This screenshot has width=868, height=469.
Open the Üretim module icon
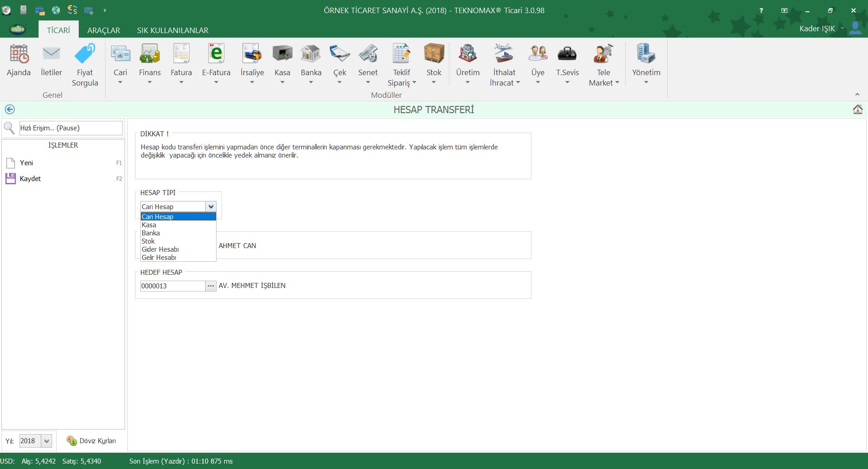468,54
